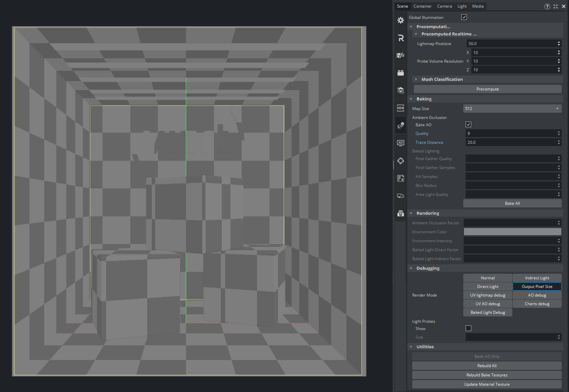Viewport: 569px width, 392px height.
Task: Click the Environment Color swatch
Action: [512, 232]
